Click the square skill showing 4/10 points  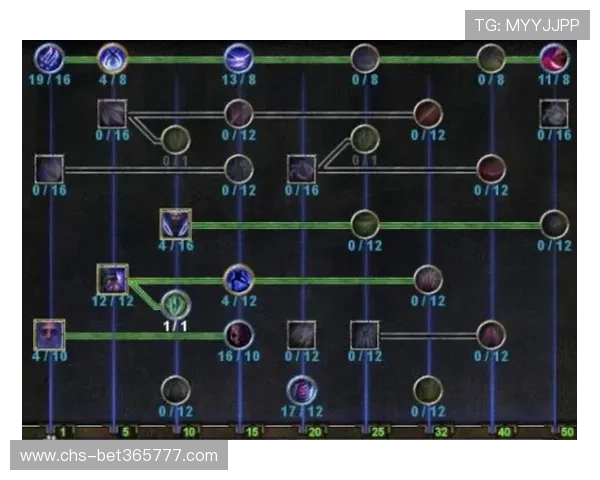(x=49, y=334)
